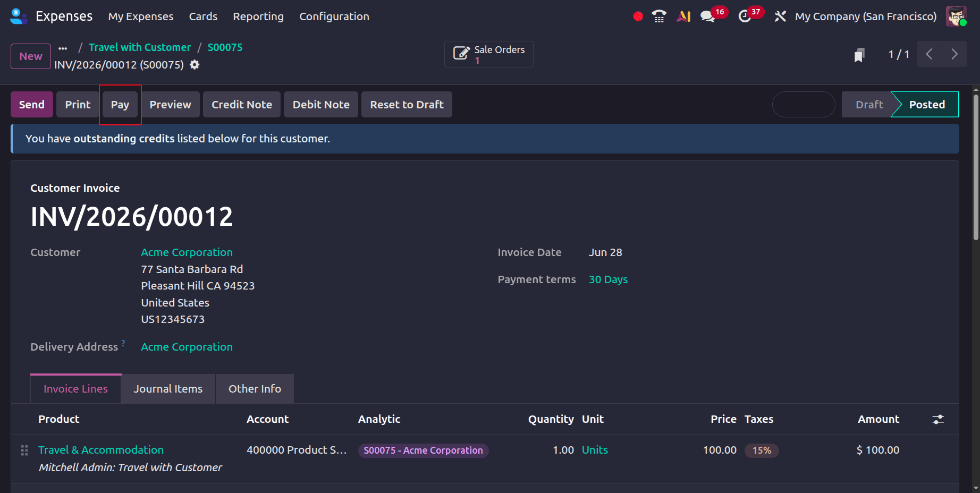This screenshot has height=493, width=980.
Task: Open the Travel & Accommodation product link
Action: [101, 450]
